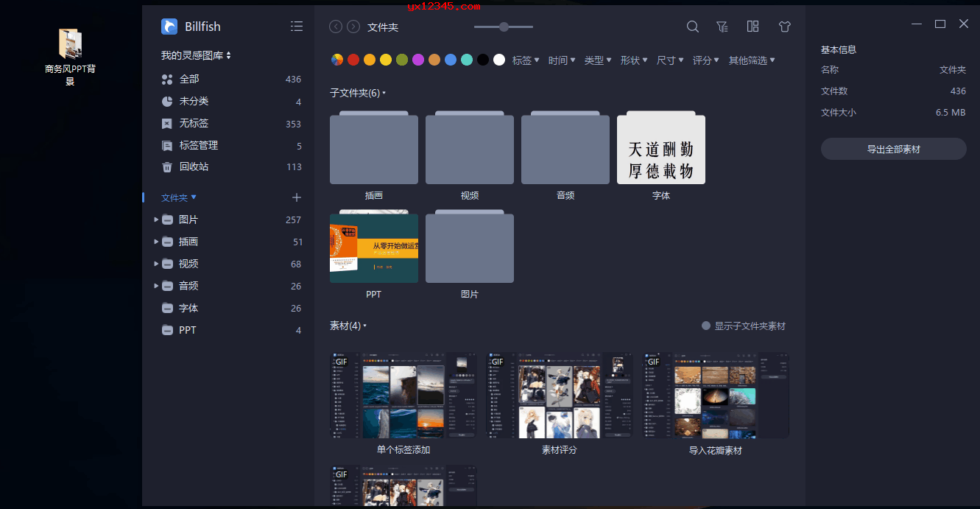Image resolution: width=980 pixels, height=509 pixels.
Task: Open the PPT subfolder thumbnail
Action: (374, 246)
